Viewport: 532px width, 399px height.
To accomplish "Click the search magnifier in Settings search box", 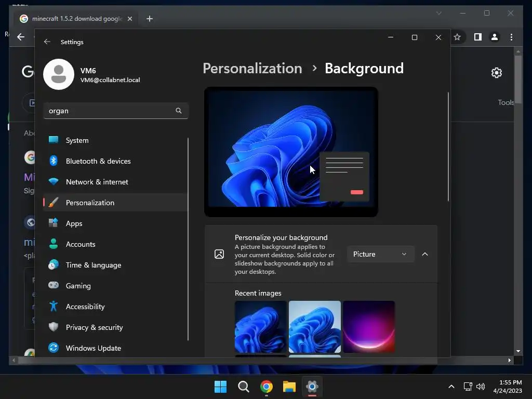I will (179, 111).
